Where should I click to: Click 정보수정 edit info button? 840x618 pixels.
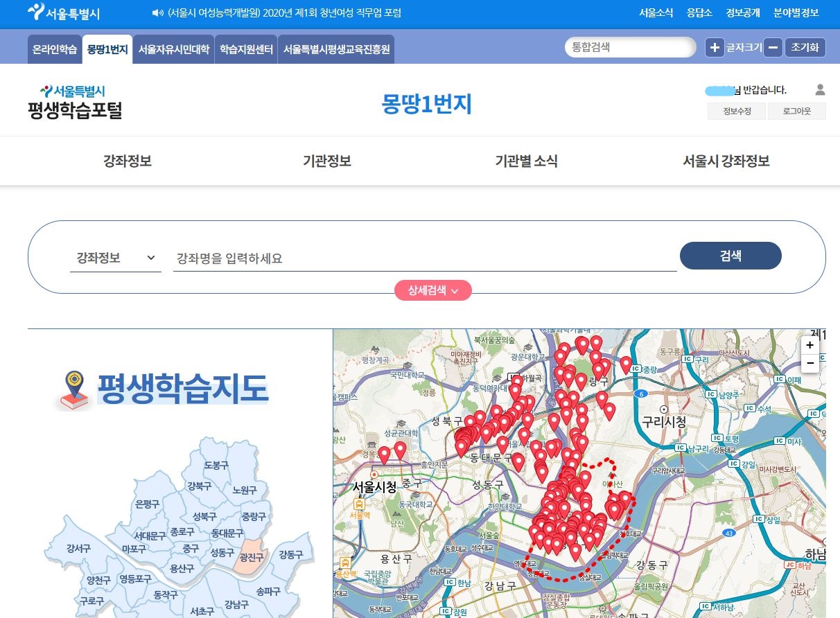click(737, 112)
